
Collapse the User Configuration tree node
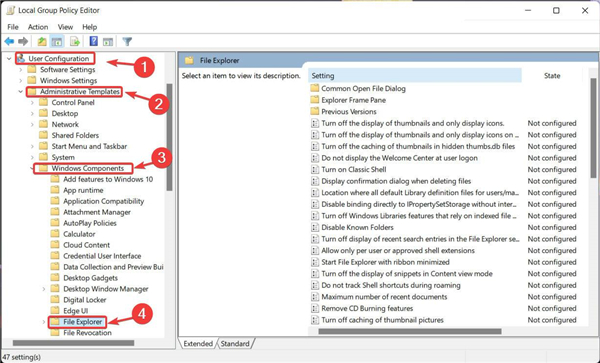9,59
